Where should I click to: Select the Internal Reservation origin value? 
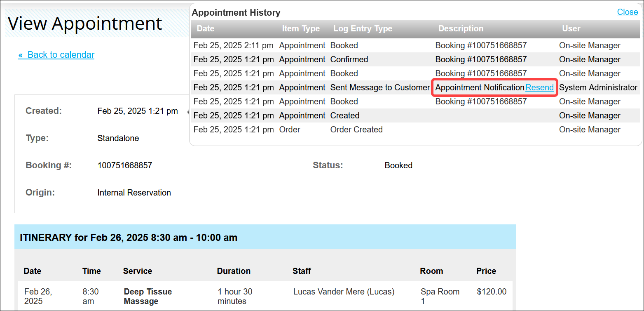coord(134,192)
